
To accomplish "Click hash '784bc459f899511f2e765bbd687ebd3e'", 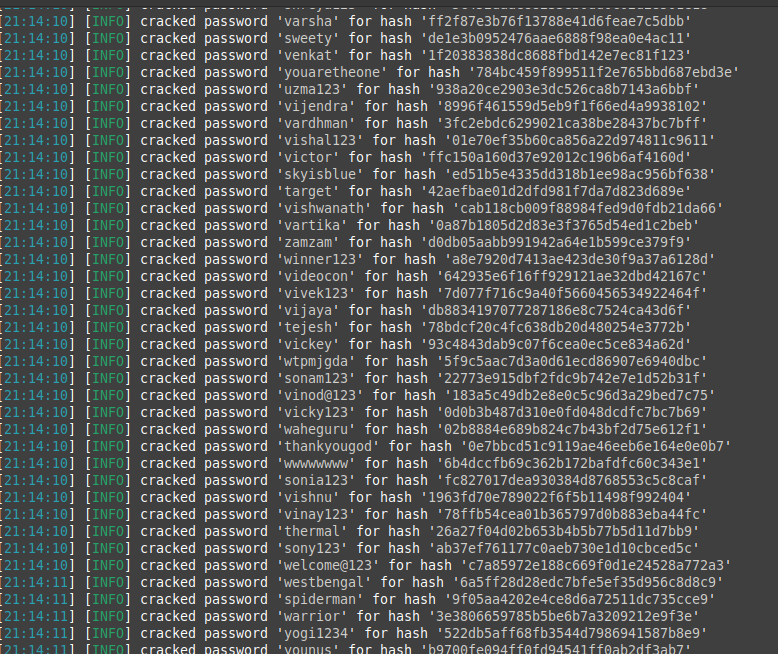I will tap(603, 72).
